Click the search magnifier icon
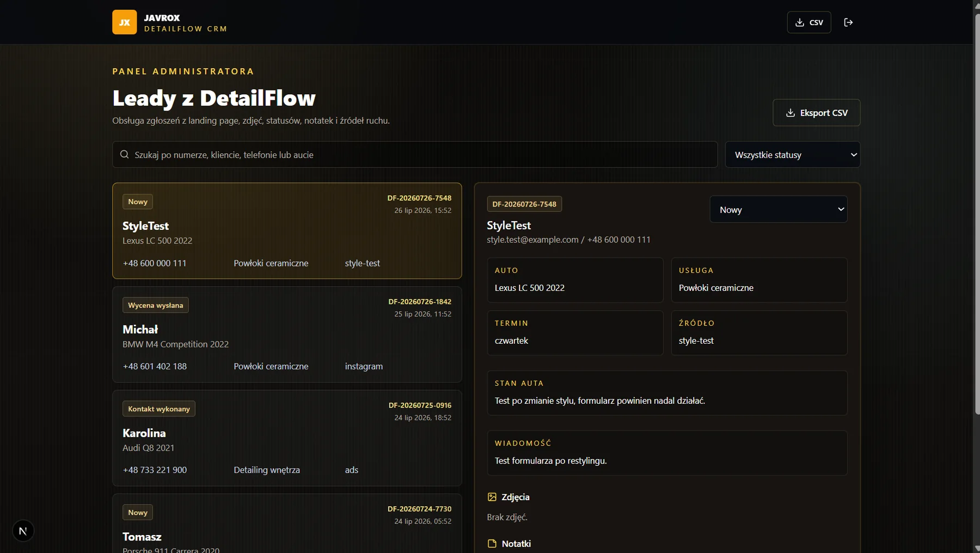 pyautogui.click(x=124, y=155)
